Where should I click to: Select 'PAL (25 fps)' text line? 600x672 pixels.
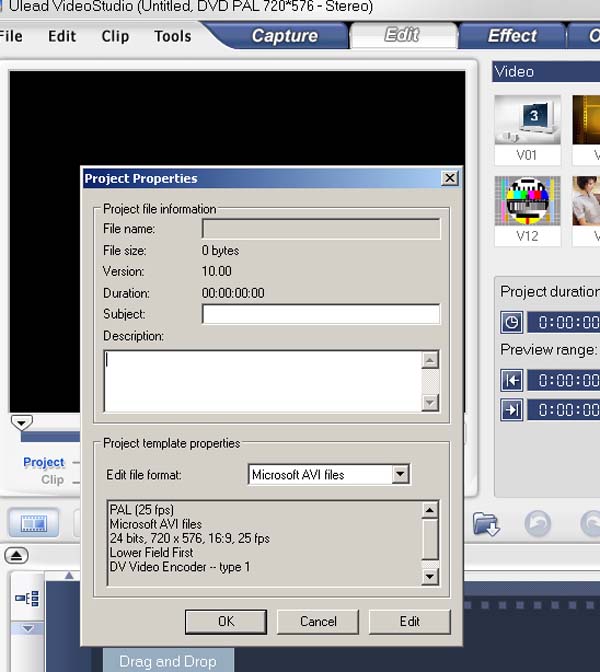(x=142, y=510)
